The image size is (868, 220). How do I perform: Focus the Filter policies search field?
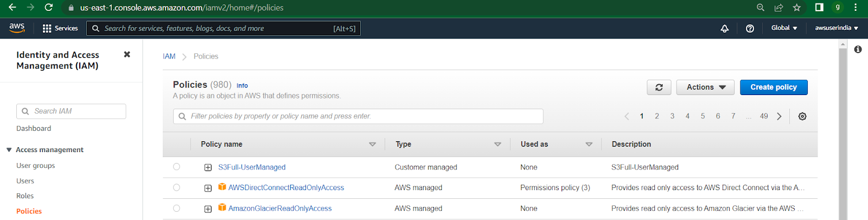click(358, 116)
